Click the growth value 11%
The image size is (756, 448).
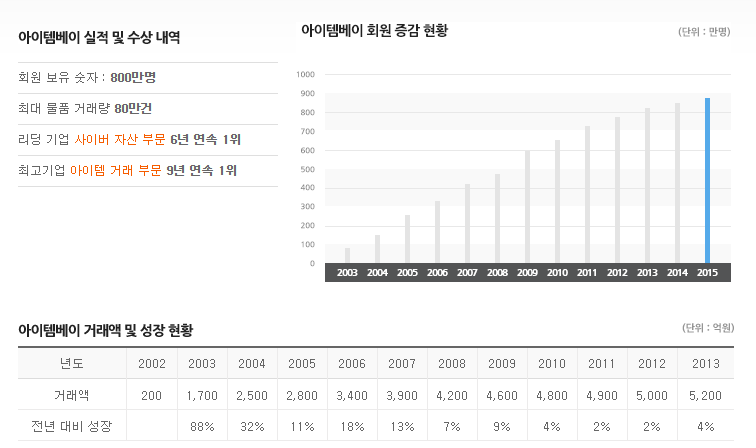[x=302, y=427]
